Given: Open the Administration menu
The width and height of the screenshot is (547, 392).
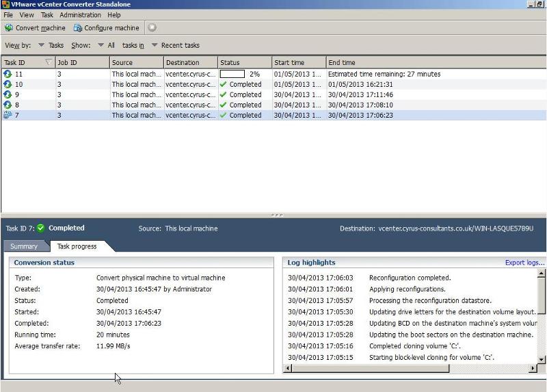Looking at the screenshot, I should tap(80, 14).
